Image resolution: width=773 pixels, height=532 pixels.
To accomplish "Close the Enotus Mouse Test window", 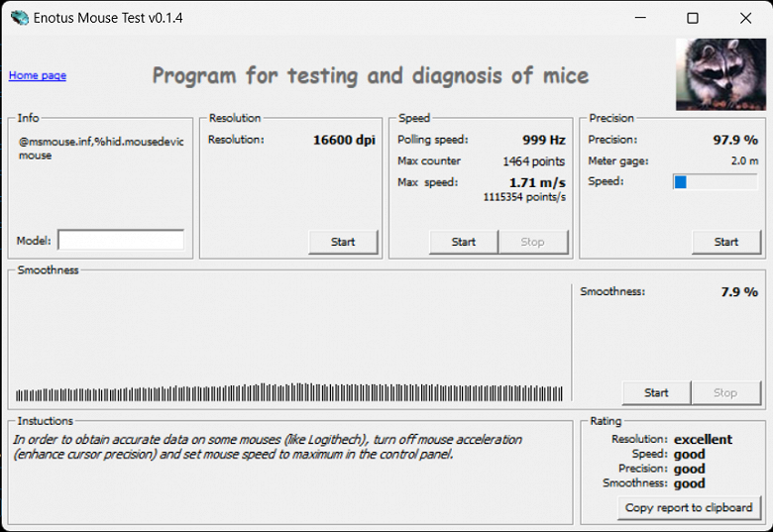I will (x=746, y=18).
